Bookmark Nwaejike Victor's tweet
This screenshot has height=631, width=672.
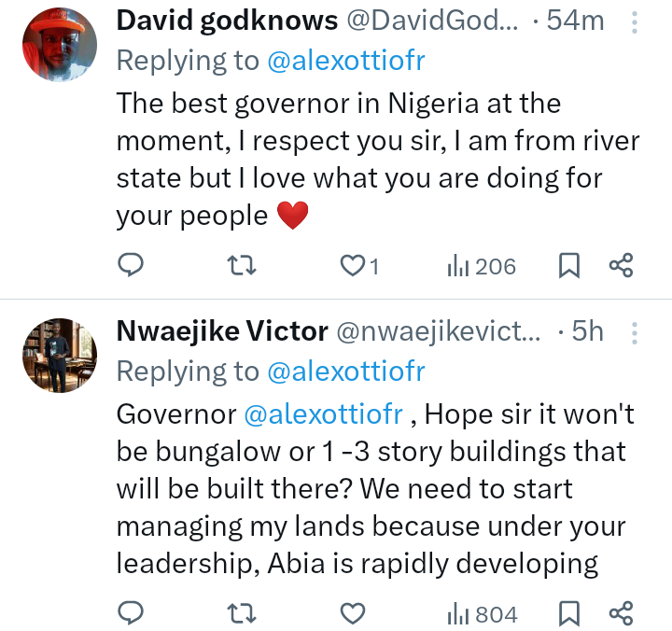[569, 613]
